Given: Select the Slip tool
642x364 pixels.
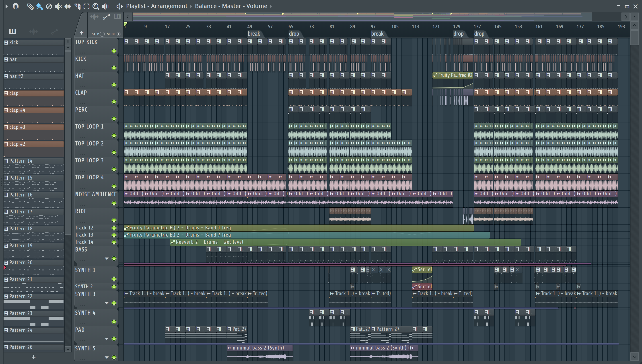Looking at the screenshot, I should pyautogui.click(x=68, y=6).
